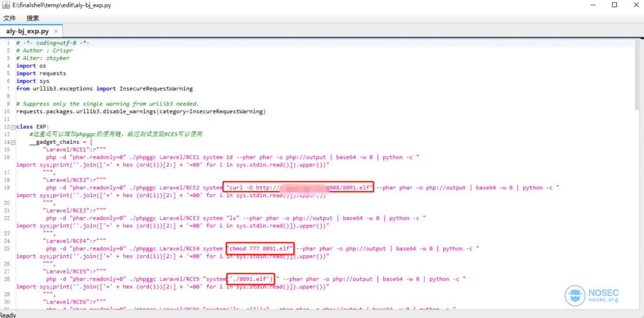Viewport: 644px width, 318px height.
Task: Click line number 1 in the gutter
Action: (x=8, y=43)
